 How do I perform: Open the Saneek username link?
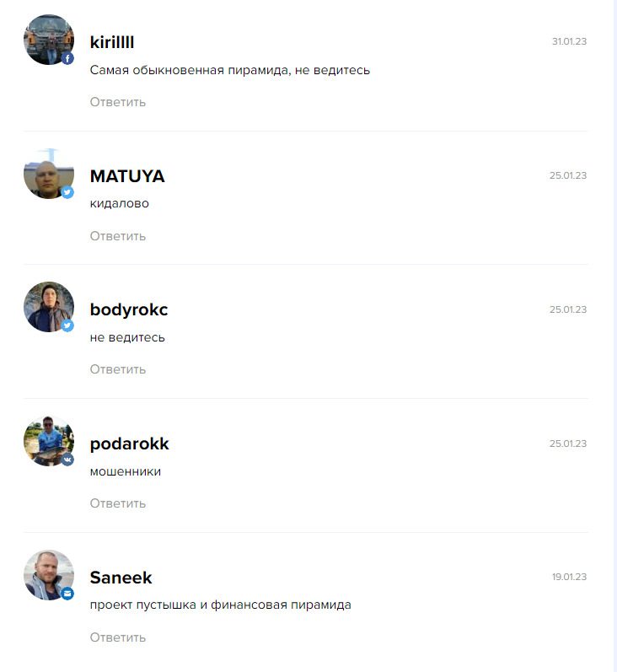(x=121, y=578)
